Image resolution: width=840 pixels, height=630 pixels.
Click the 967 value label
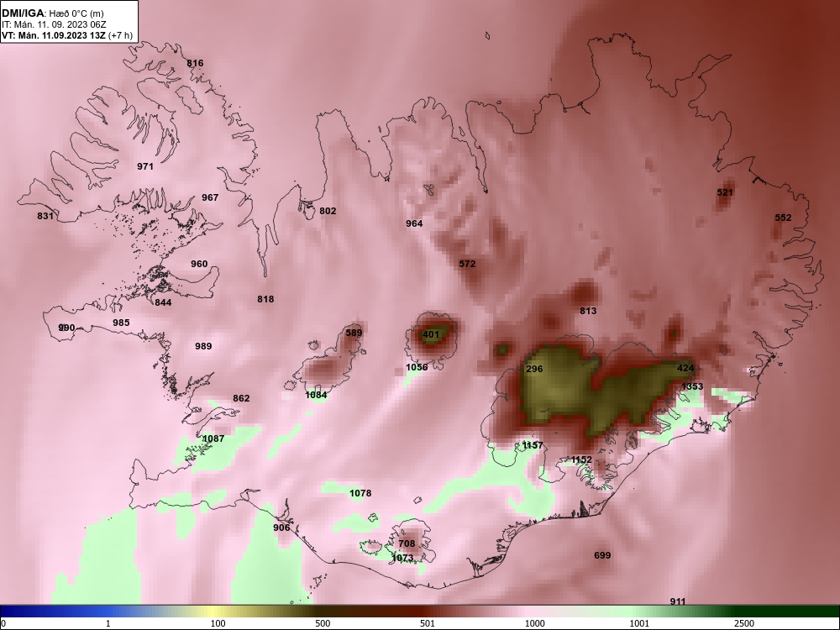coord(210,197)
